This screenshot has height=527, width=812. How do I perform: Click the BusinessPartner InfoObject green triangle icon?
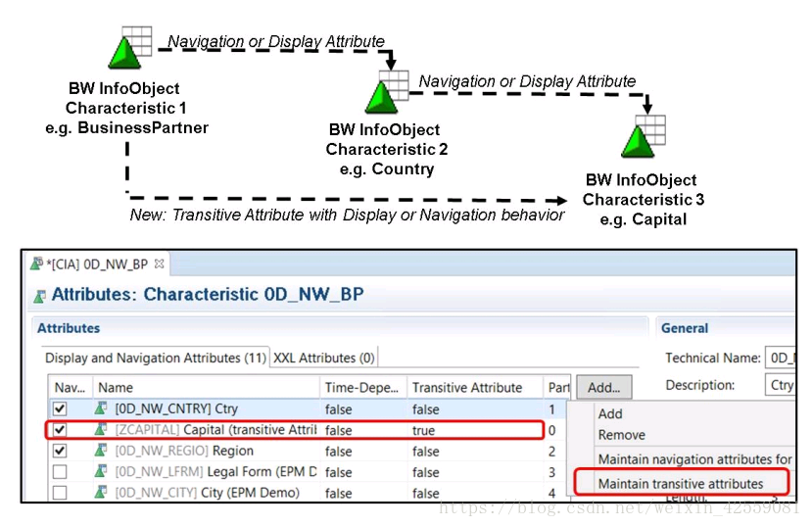[x=124, y=52]
